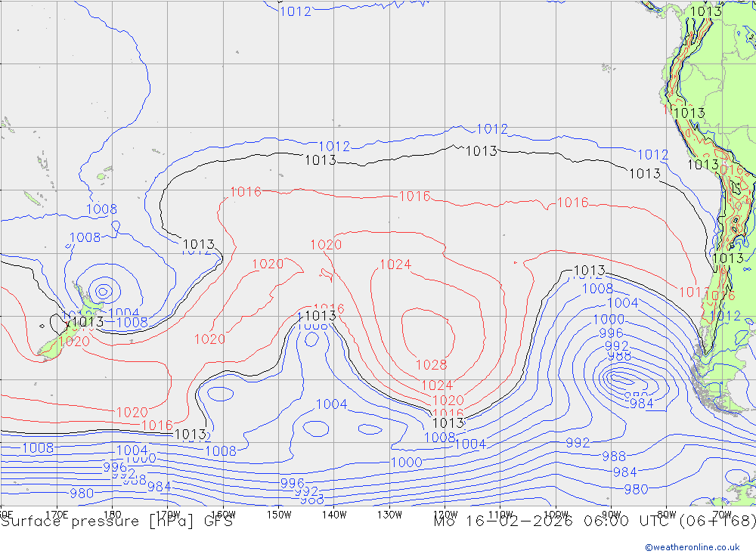Click the 1013 label in the top-right corner
Image resolution: width=756 pixels, height=554 pixels.
[705, 11]
